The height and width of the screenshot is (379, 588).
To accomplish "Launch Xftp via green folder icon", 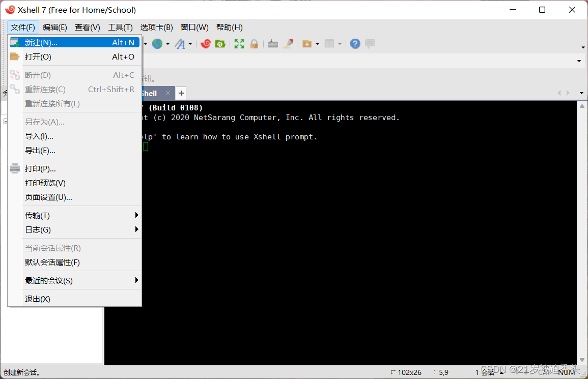I will (x=220, y=44).
